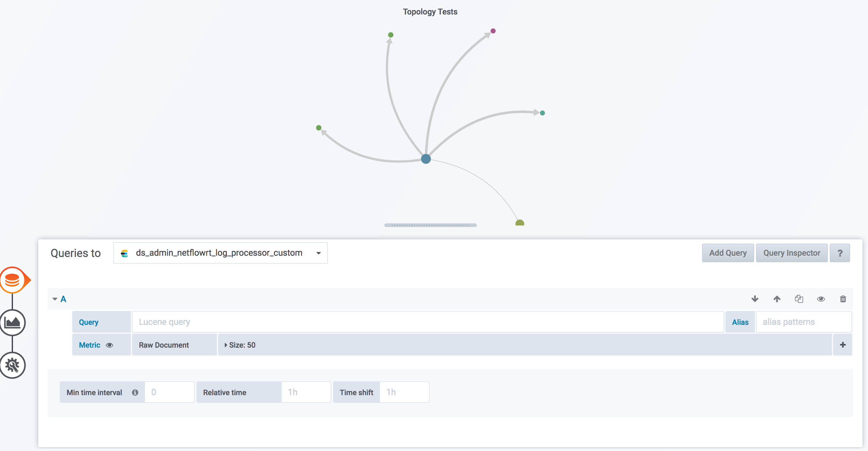
Task: Open the data source dropdown selector
Action: pyautogui.click(x=220, y=253)
